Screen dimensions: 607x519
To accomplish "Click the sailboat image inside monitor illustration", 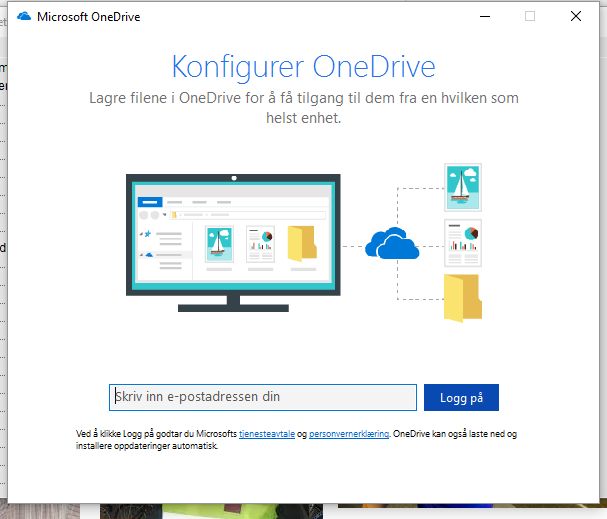I will tap(219, 244).
